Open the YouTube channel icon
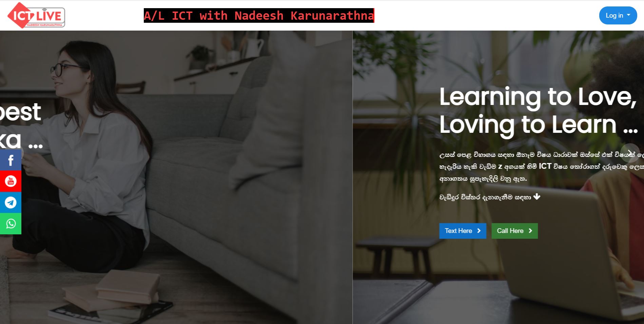This screenshot has height=324, width=644. (11, 181)
